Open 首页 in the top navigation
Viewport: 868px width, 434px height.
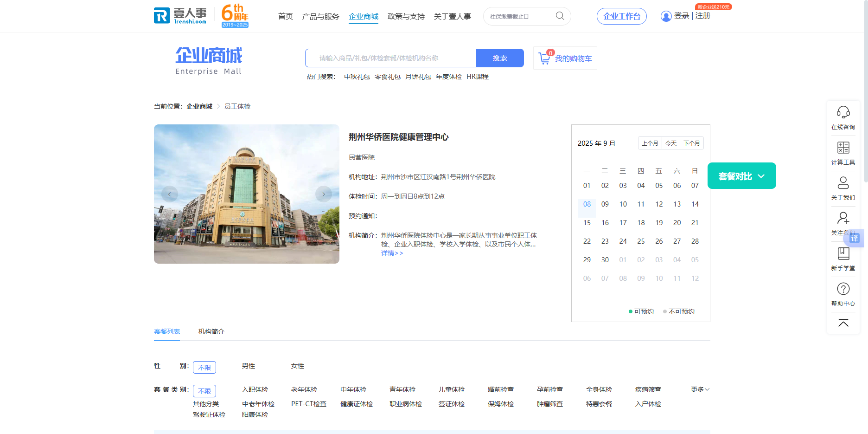[286, 16]
